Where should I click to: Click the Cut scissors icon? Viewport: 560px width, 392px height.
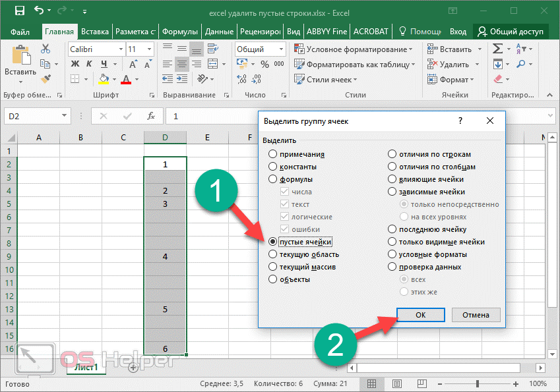(x=46, y=49)
